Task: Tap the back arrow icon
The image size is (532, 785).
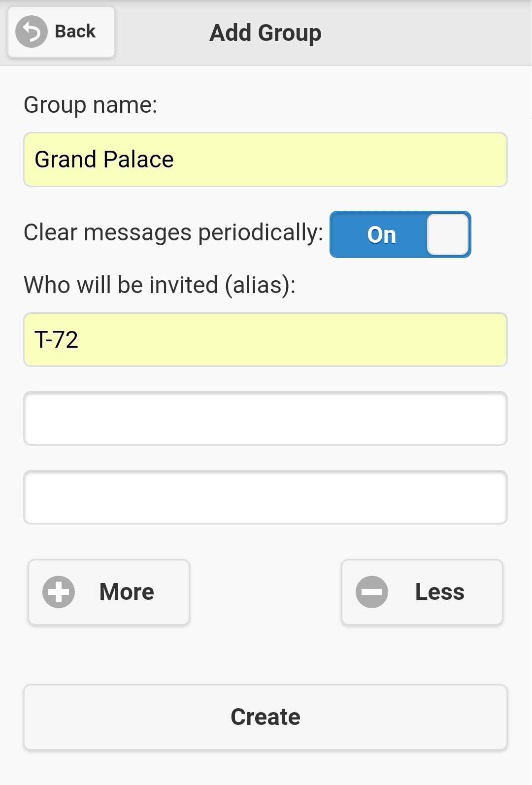Action: coord(32,32)
